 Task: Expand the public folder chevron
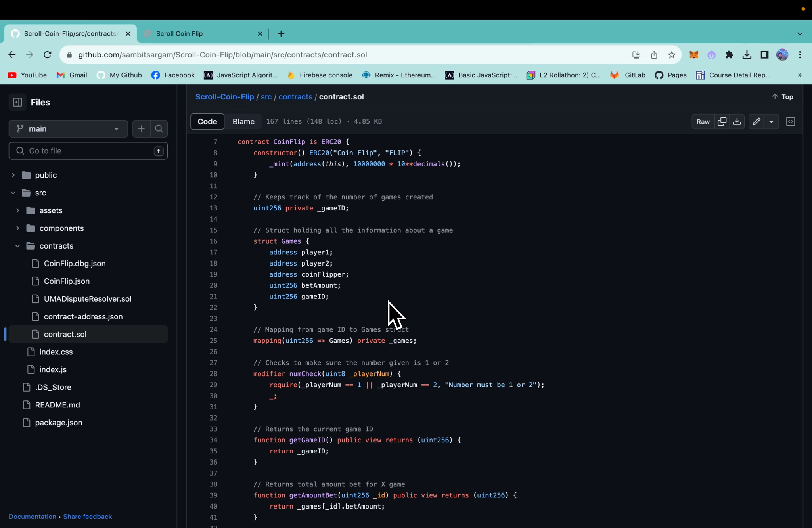click(x=13, y=175)
